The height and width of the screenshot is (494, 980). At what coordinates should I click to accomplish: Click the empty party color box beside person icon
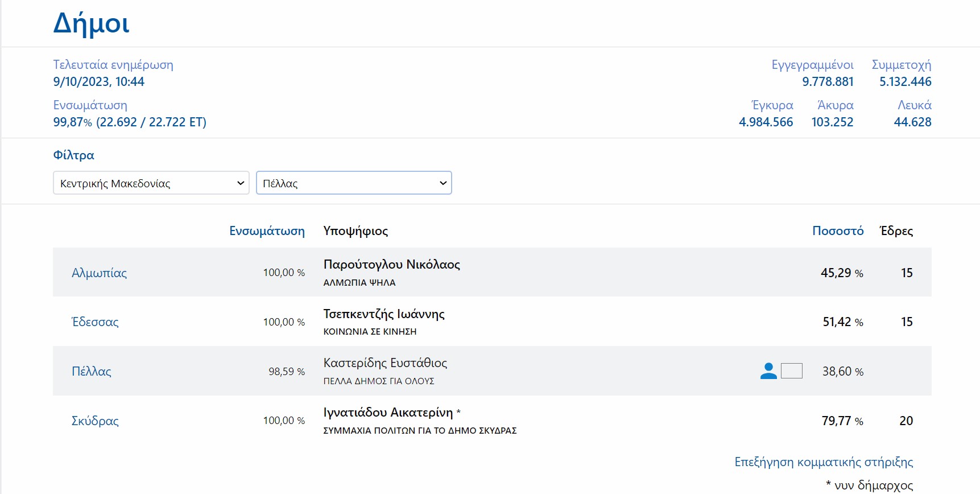791,371
